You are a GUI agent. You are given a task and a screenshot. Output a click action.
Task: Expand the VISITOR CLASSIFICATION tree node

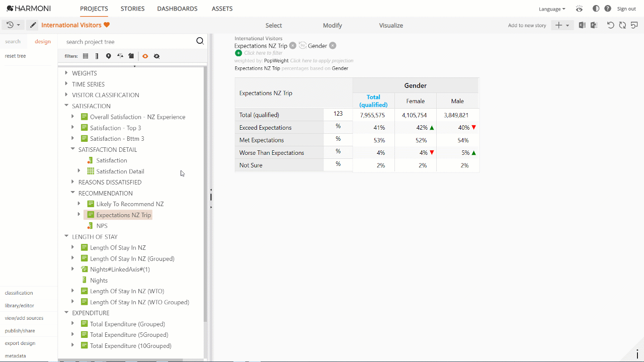coord(66,95)
